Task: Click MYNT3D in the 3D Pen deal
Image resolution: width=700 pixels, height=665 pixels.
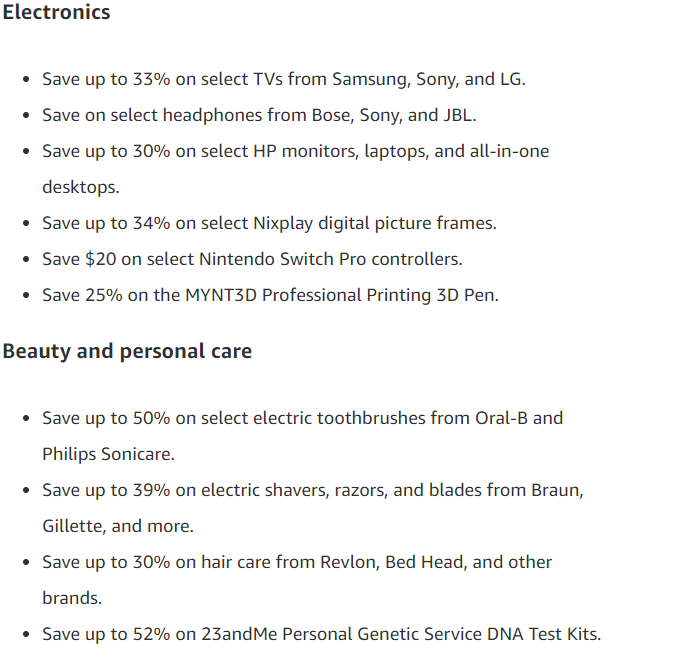Action: click(221, 295)
